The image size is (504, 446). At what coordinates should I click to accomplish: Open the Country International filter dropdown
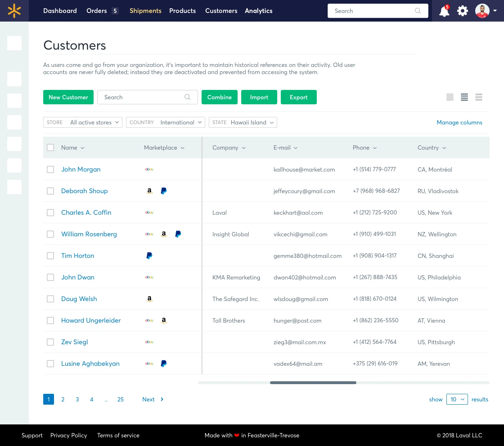click(166, 122)
